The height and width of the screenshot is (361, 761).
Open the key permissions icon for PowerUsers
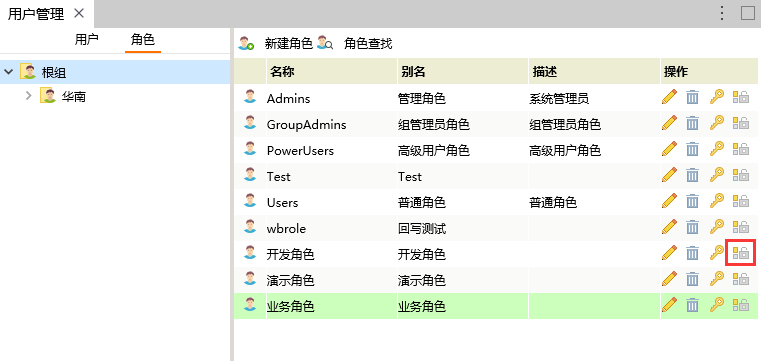click(x=716, y=149)
